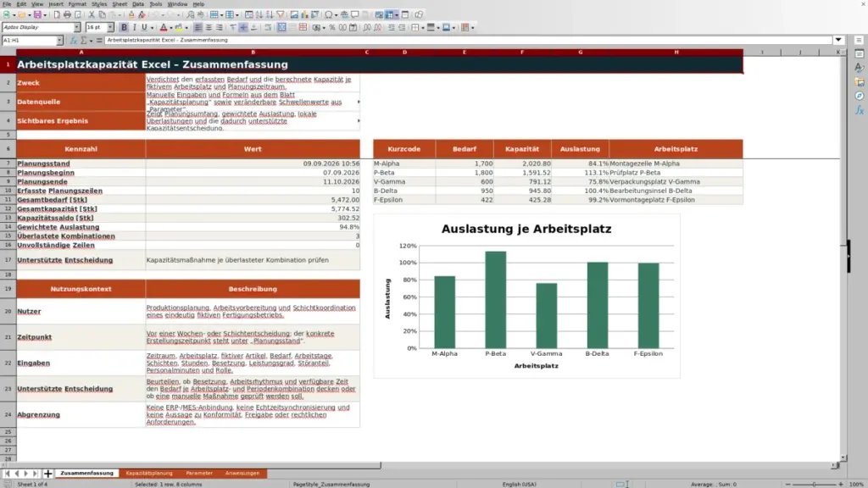868x488 pixels.
Task: Apply the yellow background color swatch
Action: click(178, 28)
